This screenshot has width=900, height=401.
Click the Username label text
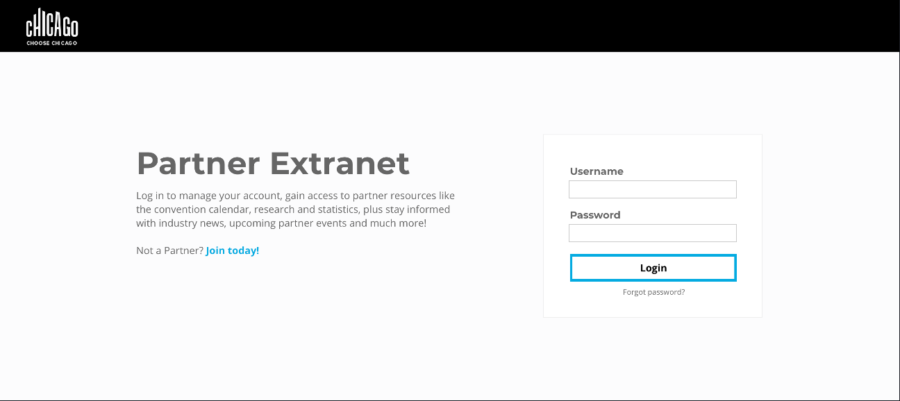click(x=596, y=172)
